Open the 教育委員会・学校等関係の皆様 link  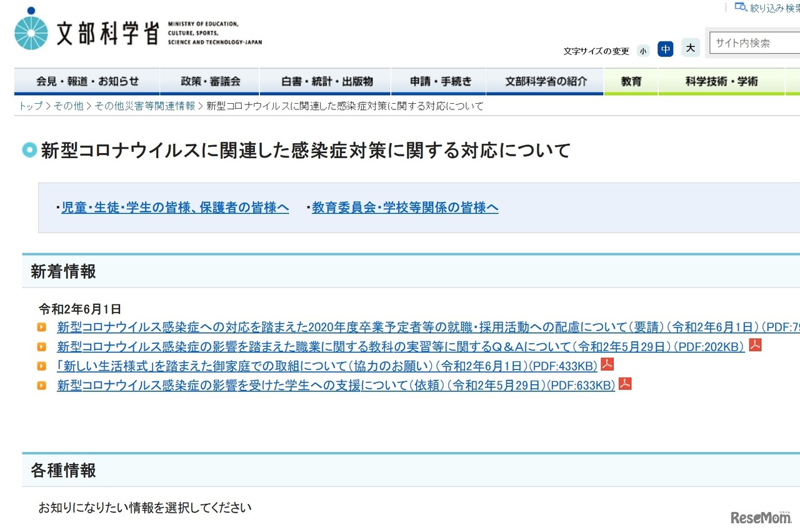(x=404, y=207)
